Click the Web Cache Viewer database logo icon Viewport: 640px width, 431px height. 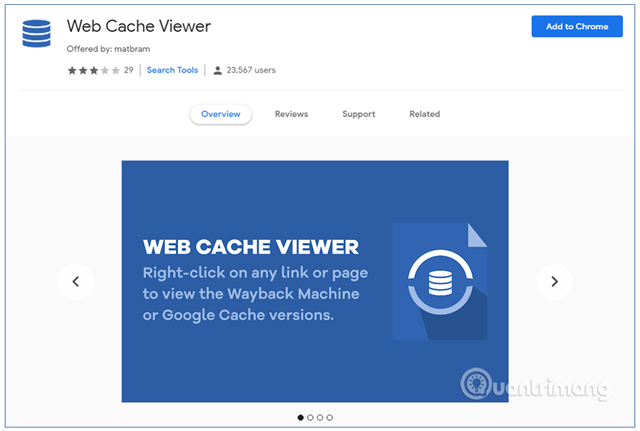36,33
